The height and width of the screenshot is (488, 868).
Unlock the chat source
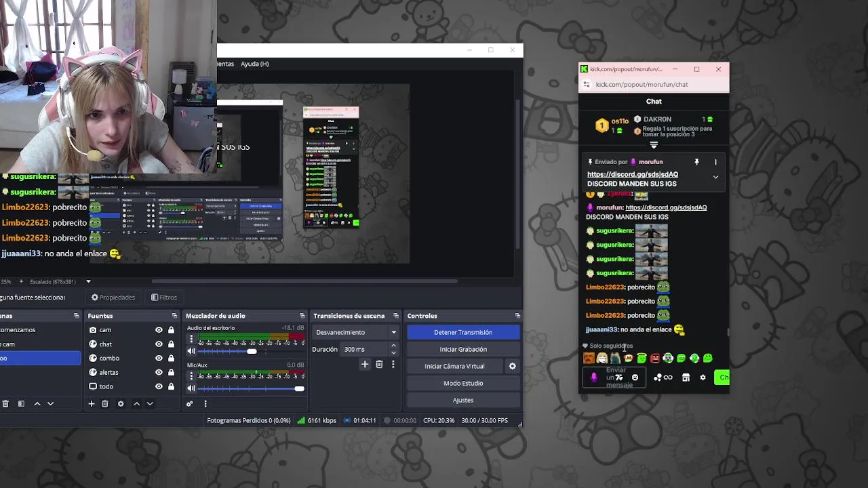point(171,344)
